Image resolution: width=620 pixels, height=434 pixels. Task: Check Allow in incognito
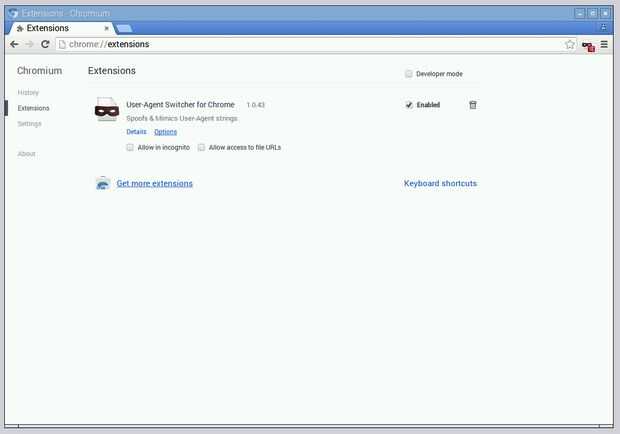pos(130,147)
